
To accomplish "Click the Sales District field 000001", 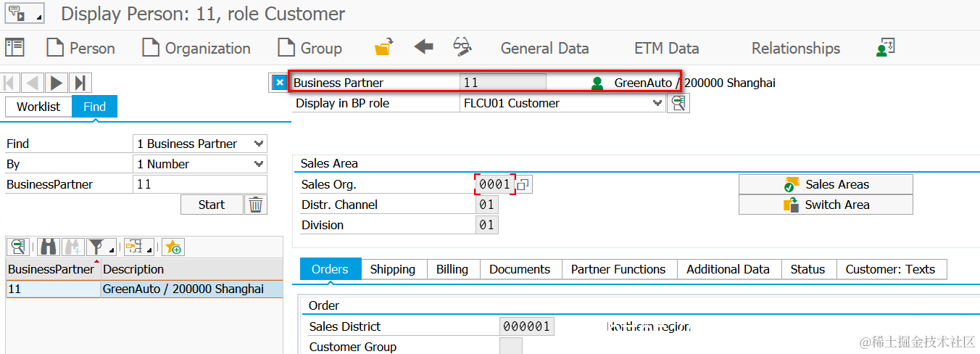I will click(x=527, y=326).
